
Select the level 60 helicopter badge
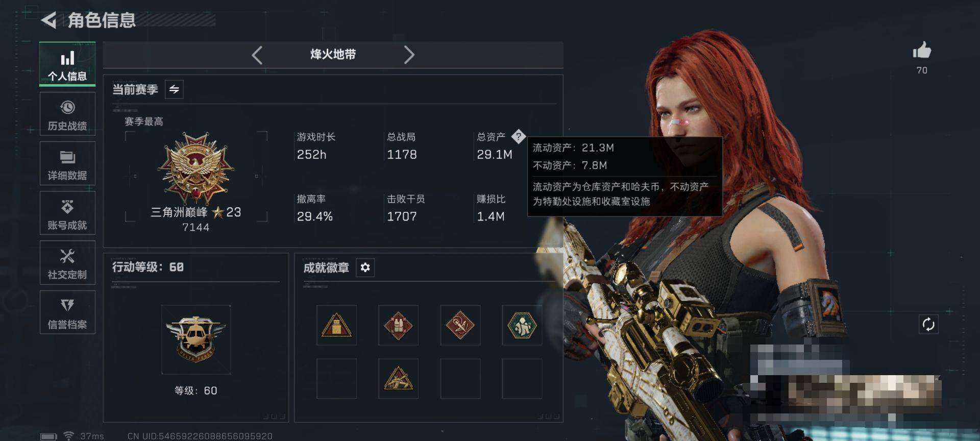196,339
